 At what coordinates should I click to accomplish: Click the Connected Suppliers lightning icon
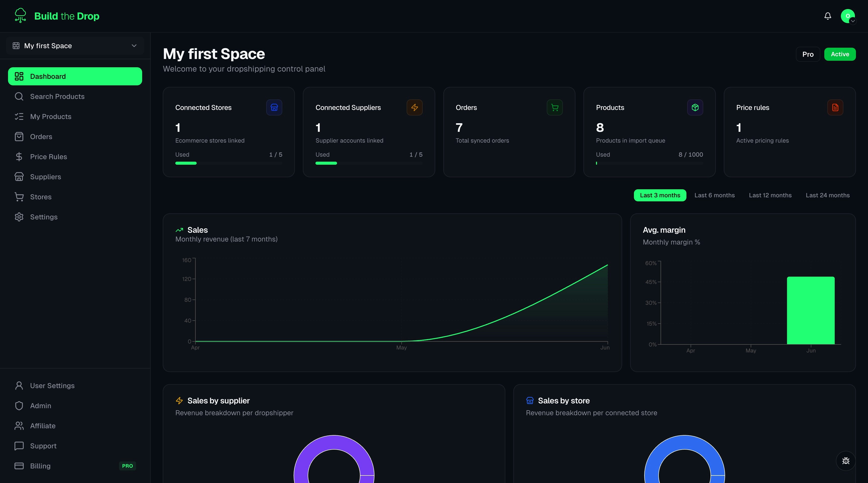point(414,107)
